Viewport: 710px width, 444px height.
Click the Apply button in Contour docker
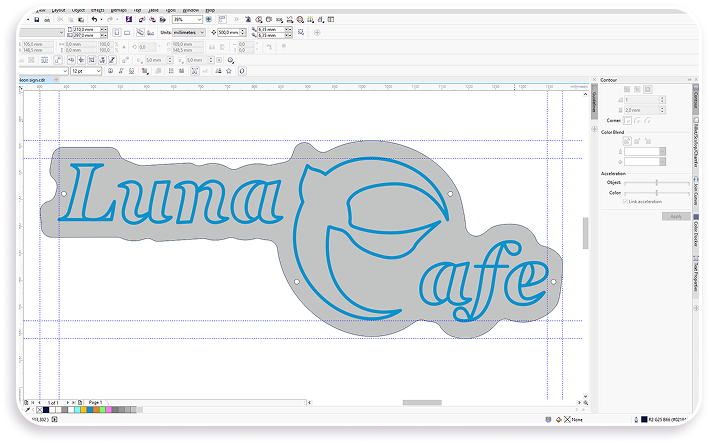[676, 216]
